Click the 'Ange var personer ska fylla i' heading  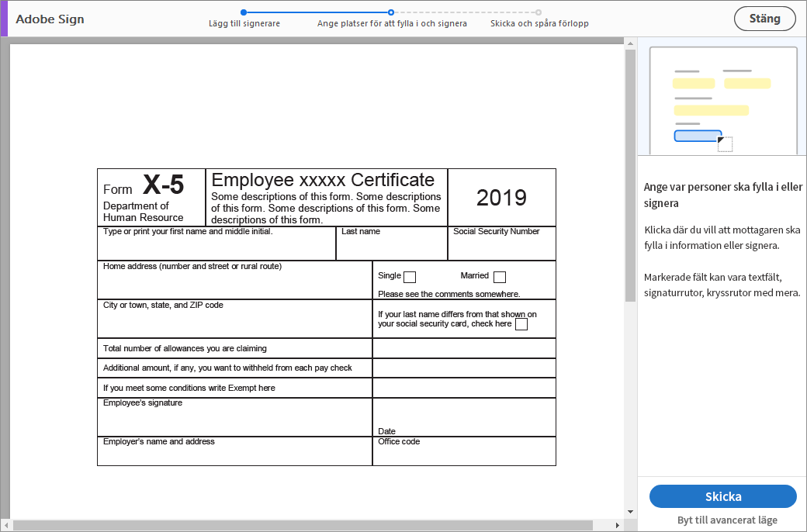[x=722, y=195]
